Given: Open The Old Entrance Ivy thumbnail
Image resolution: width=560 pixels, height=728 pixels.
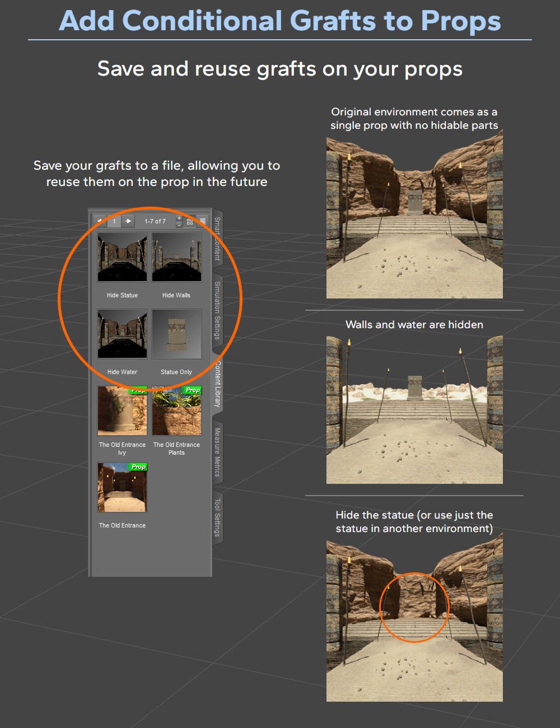Looking at the screenshot, I should [x=122, y=410].
